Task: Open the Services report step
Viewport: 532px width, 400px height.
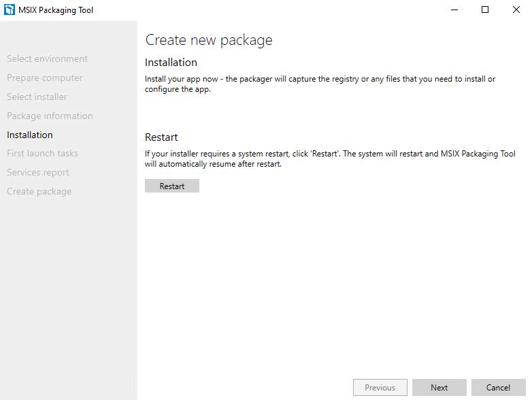Action: point(37,172)
